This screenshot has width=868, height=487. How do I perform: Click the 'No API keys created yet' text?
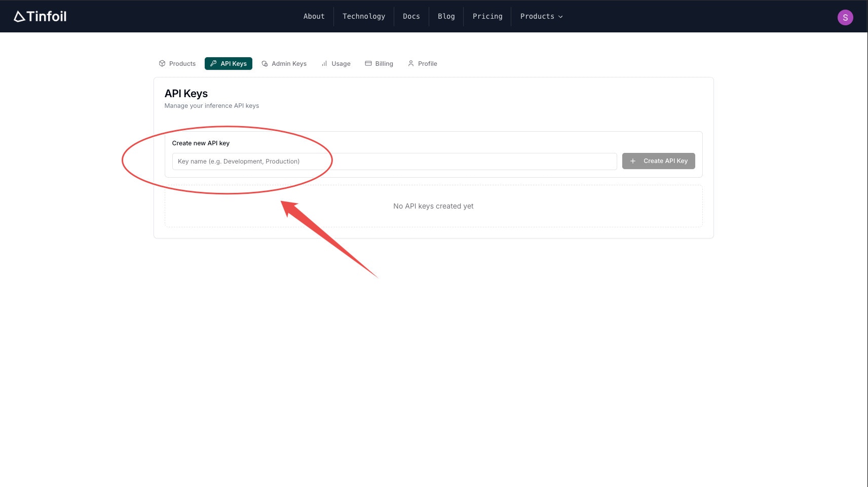pyautogui.click(x=433, y=206)
